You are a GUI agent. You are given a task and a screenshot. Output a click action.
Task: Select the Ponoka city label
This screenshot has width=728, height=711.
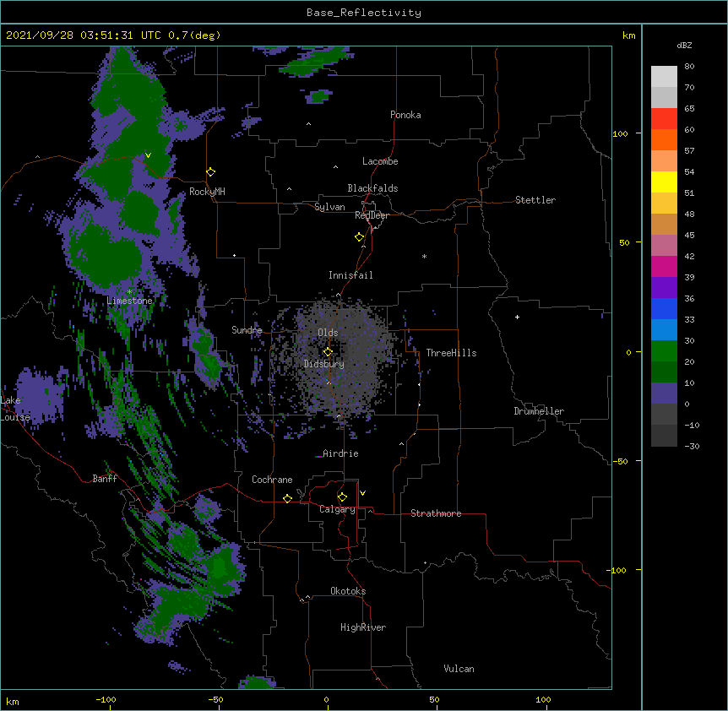[405, 115]
